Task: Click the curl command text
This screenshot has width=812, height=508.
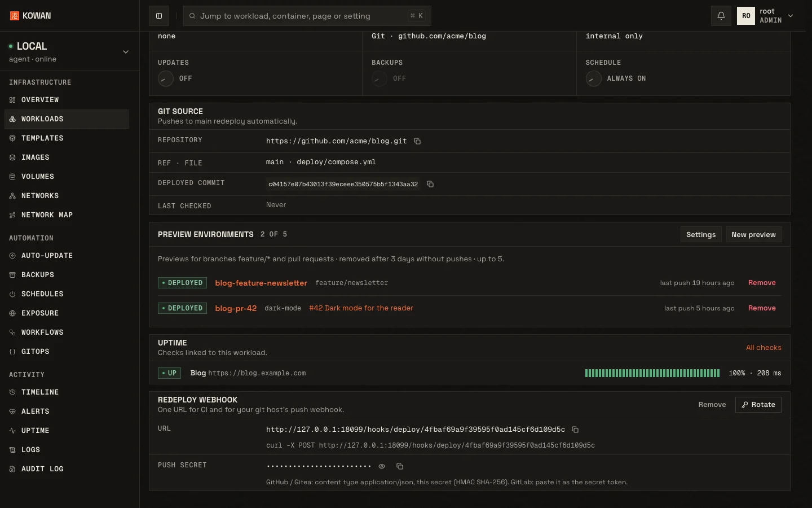Action: [x=430, y=445]
